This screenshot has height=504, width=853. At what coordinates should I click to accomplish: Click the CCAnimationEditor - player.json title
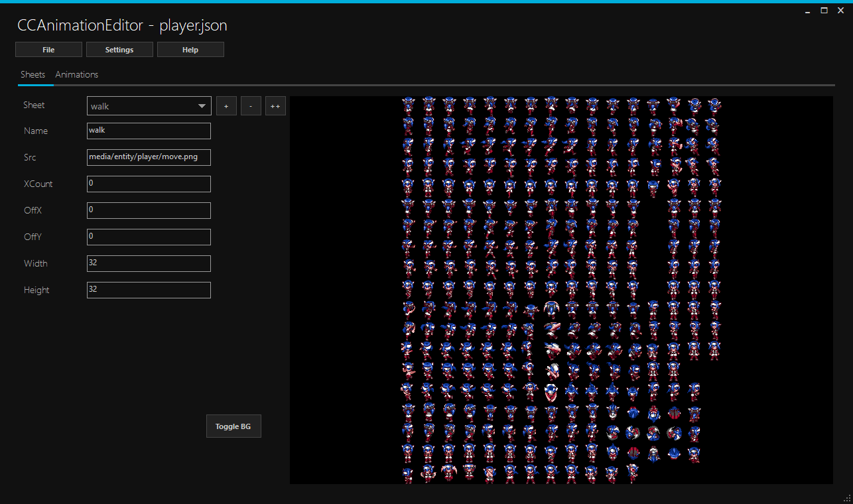(x=122, y=26)
